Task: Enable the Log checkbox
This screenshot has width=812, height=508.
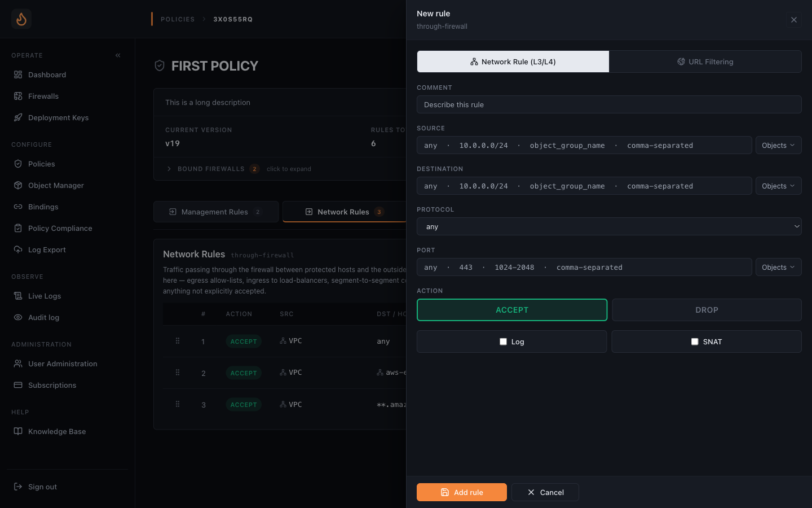Action: (503, 341)
